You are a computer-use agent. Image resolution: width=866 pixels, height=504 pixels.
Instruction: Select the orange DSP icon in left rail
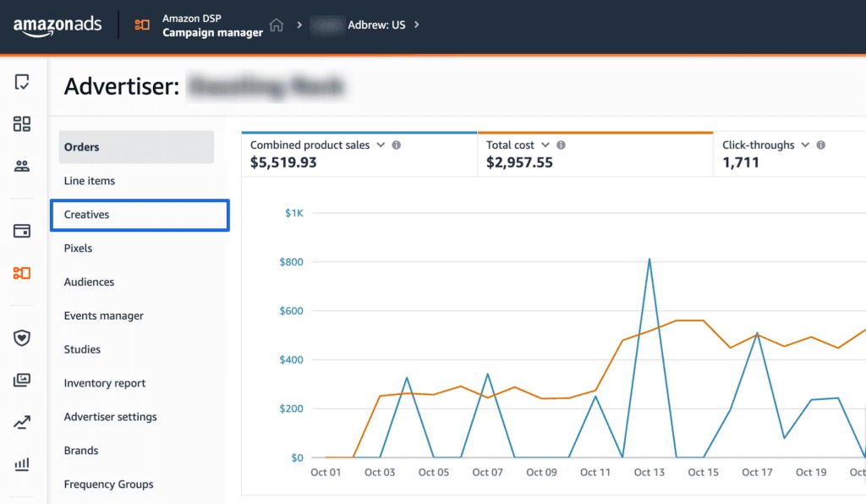(22, 273)
